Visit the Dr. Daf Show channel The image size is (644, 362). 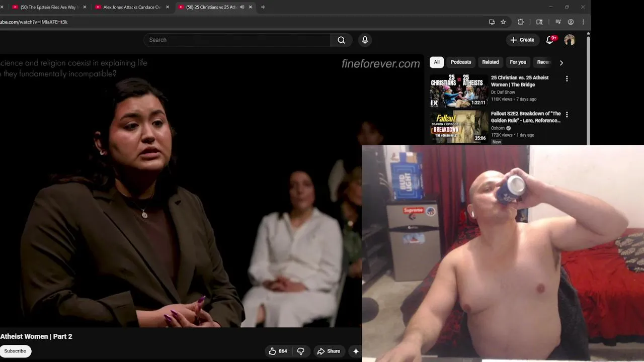(503, 93)
